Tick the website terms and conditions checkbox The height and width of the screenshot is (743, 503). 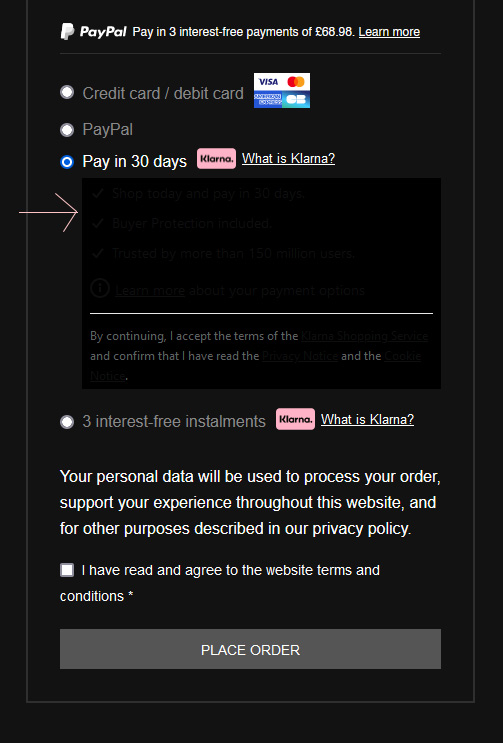point(67,570)
